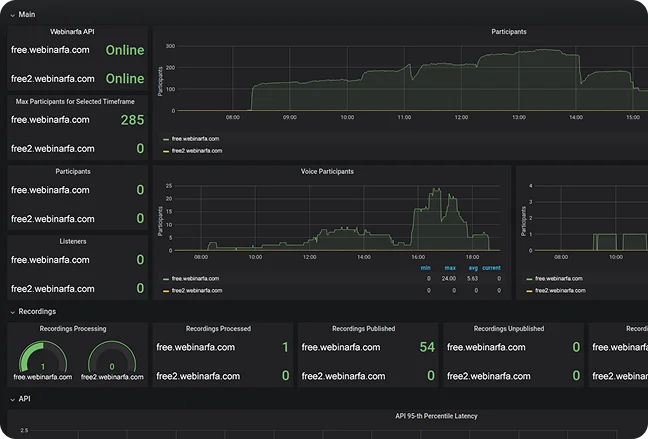Click the free.webinarfa.com Recordings Processing gauge
This screenshot has width=648, height=439.
click(42, 359)
